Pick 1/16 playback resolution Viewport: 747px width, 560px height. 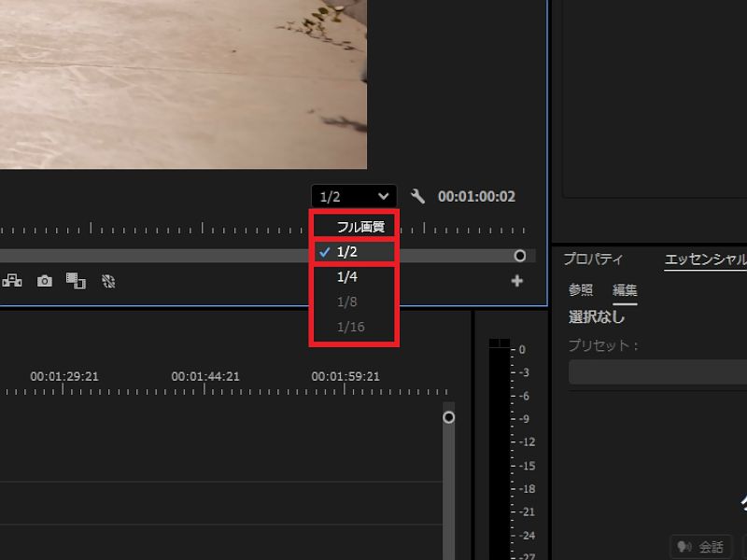tap(350, 328)
